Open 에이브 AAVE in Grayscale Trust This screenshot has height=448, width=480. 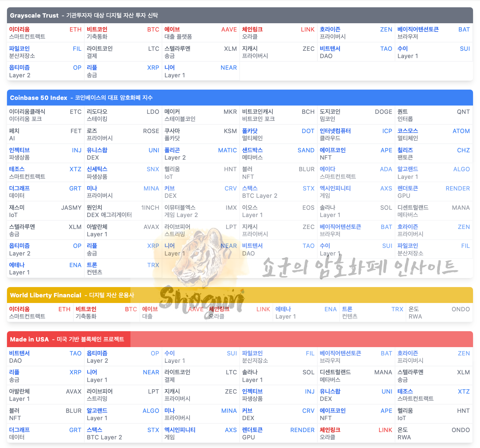point(201,33)
